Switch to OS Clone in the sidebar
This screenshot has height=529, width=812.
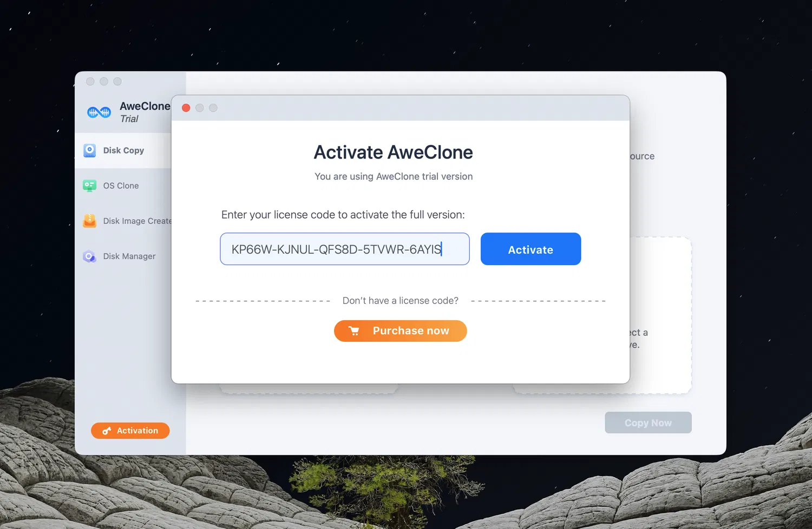[x=123, y=186]
